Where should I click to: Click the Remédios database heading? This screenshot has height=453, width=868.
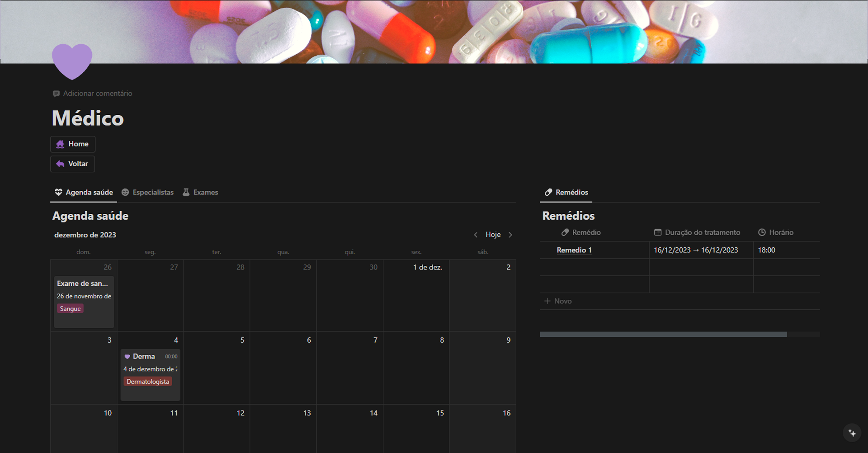tap(568, 216)
